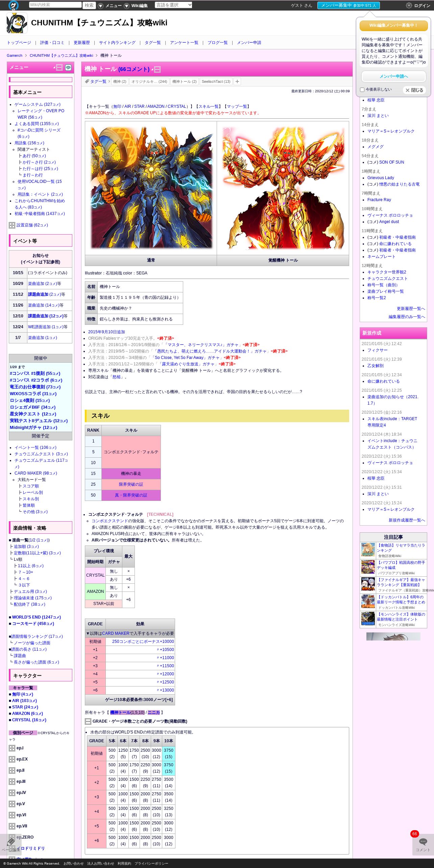Open the sidebar menu comment bubble icon
Screen dimensions: 434x868
(x=68, y=68)
